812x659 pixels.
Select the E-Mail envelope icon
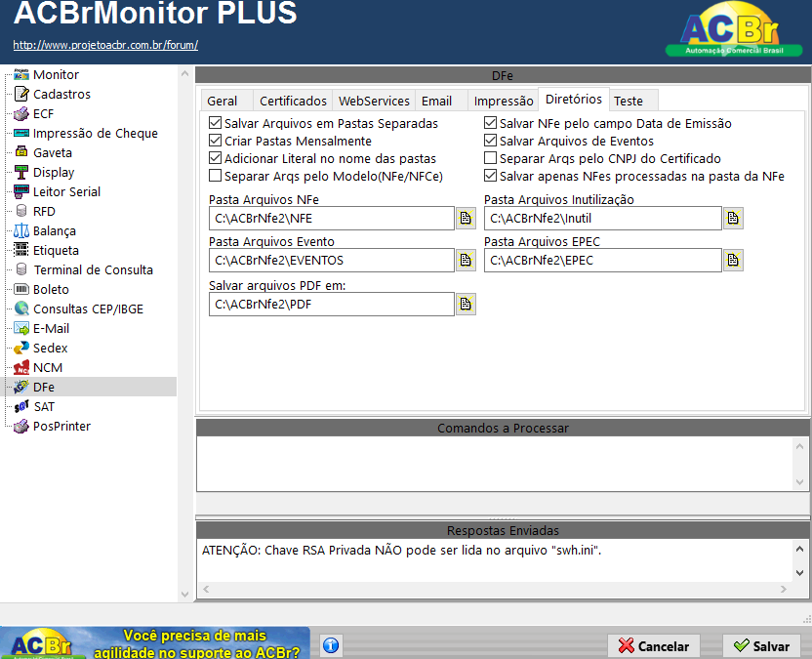[21, 328]
